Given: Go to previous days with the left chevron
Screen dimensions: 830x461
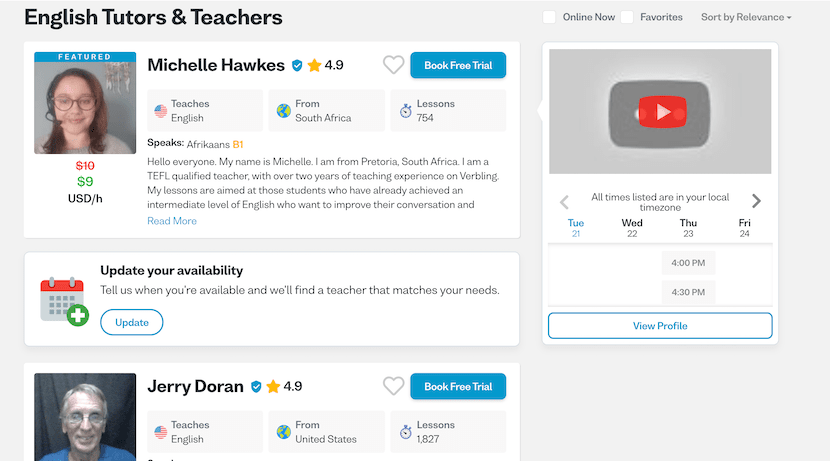Looking at the screenshot, I should point(564,202).
